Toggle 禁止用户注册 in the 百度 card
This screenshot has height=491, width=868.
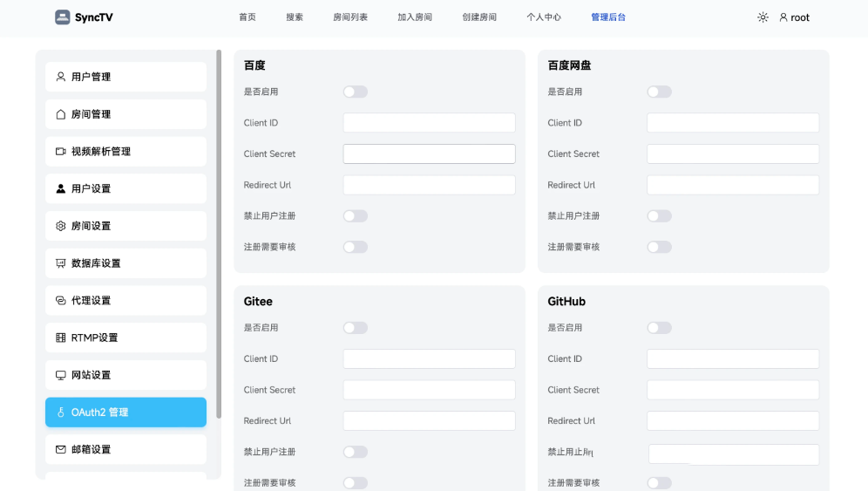(356, 215)
